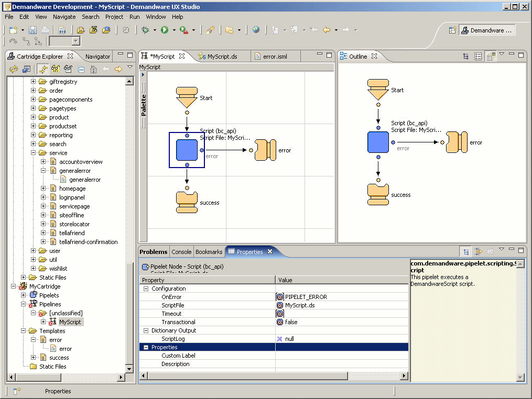
Task: Click the Home icon in Cartridge Explorer
Action: click(93, 70)
